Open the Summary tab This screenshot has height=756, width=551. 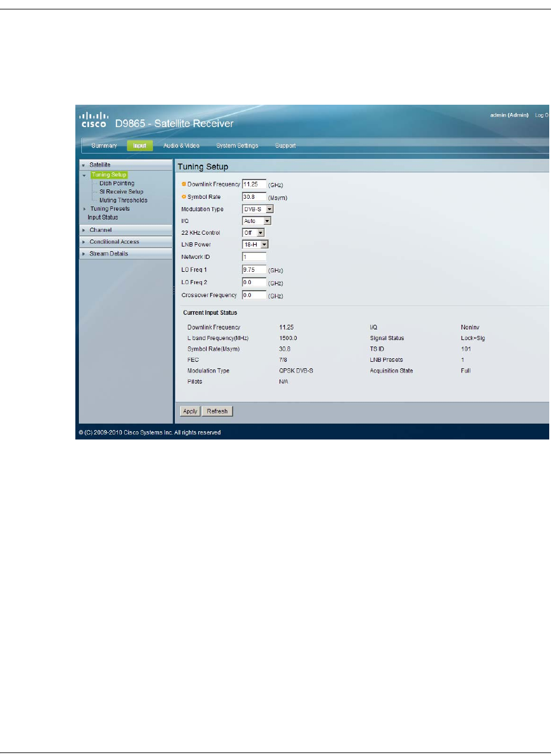pyautogui.click(x=104, y=145)
